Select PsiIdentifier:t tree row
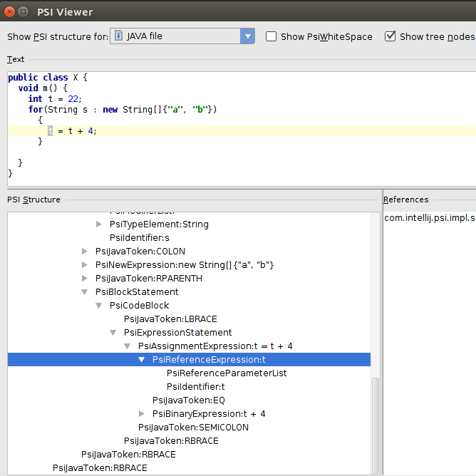This screenshot has width=476, height=476. click(196, 387)
